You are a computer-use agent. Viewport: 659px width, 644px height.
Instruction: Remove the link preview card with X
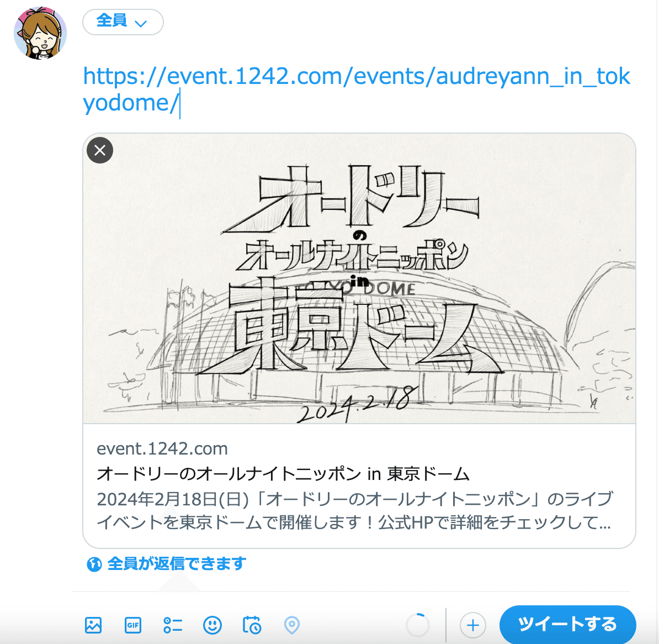(x=100, y=150)
